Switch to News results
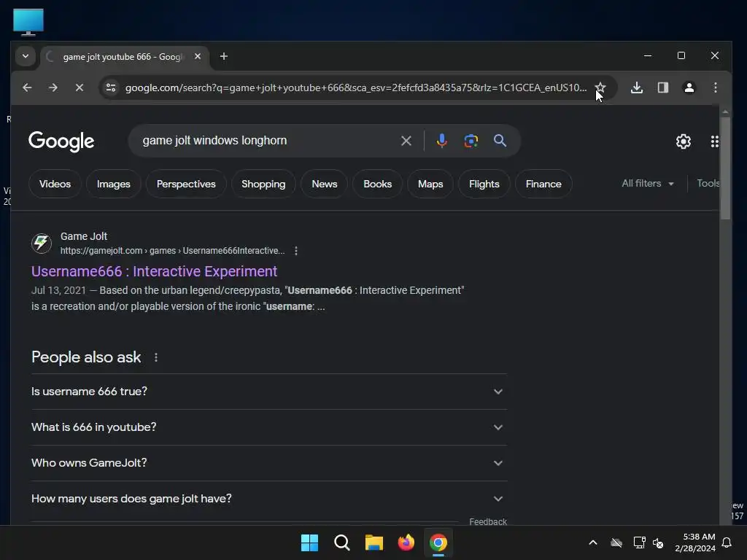 tap(325, 184)
